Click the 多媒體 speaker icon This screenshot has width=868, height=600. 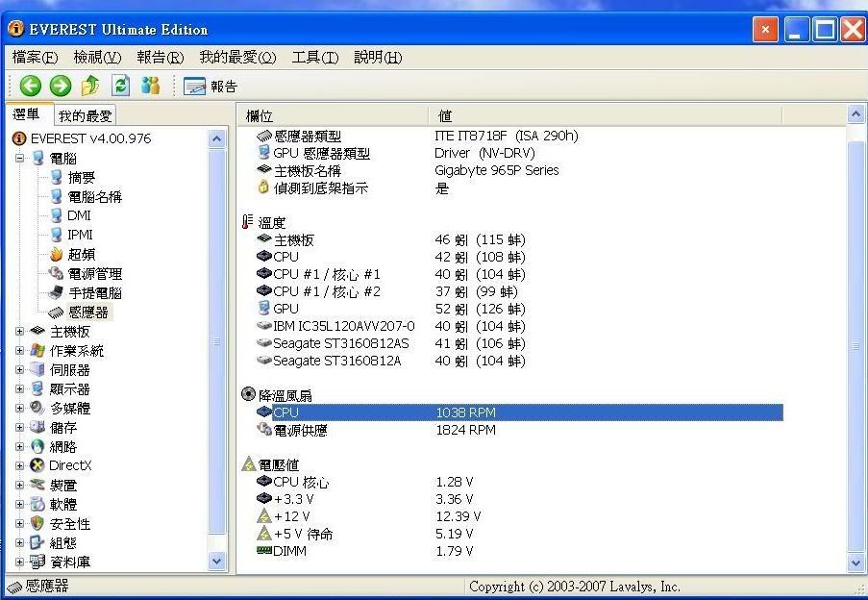click(37, 408)
